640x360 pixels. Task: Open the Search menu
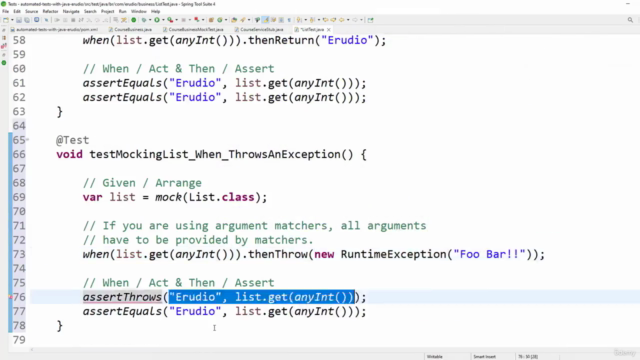click(90, 11)
